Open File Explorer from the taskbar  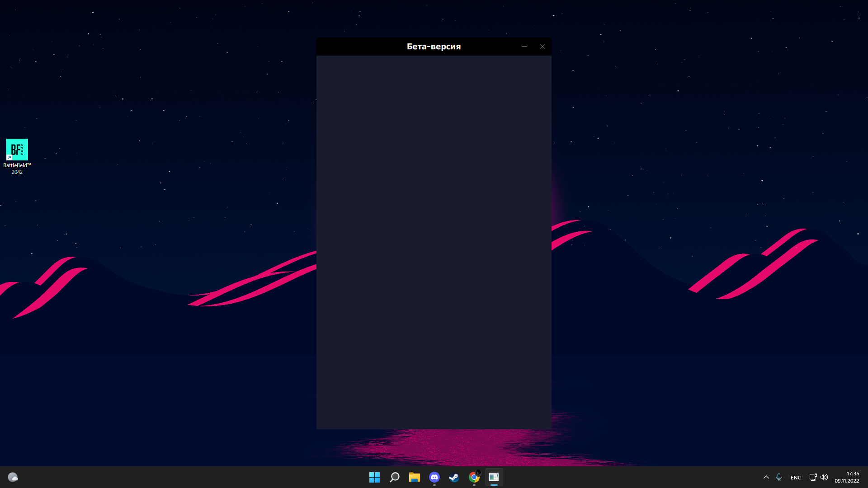tap(414, 477)
